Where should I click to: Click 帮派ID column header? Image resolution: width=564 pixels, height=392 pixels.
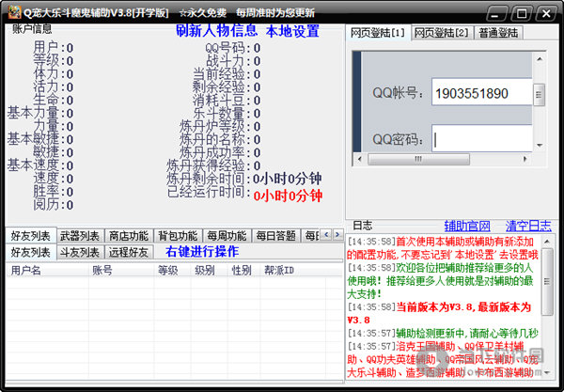pyautogui.click(x=293, y=270)
